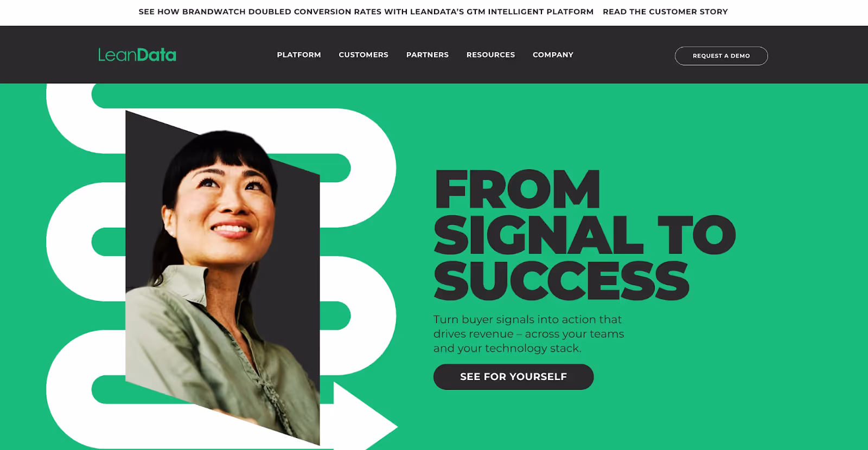Open the Customers menu
Screen dimensions: 868x450
pos(363,55)
